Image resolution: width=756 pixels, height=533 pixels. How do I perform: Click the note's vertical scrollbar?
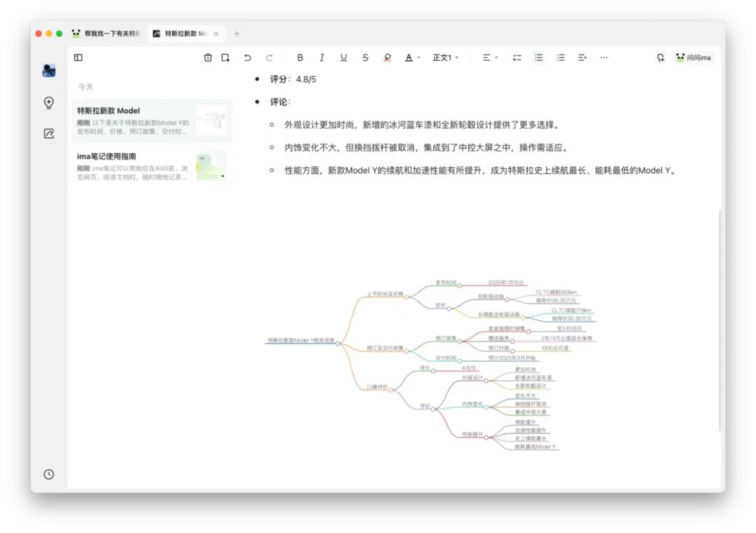point(720,320)
